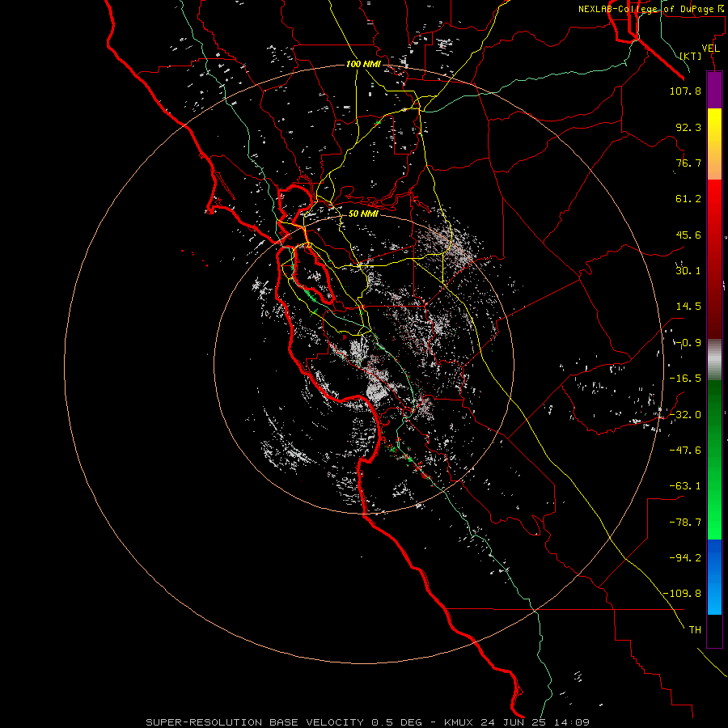The width and height of the screenshot is (728, 728).
Task: Select the -32.0 velocity scale value
Action: point(685,415)
